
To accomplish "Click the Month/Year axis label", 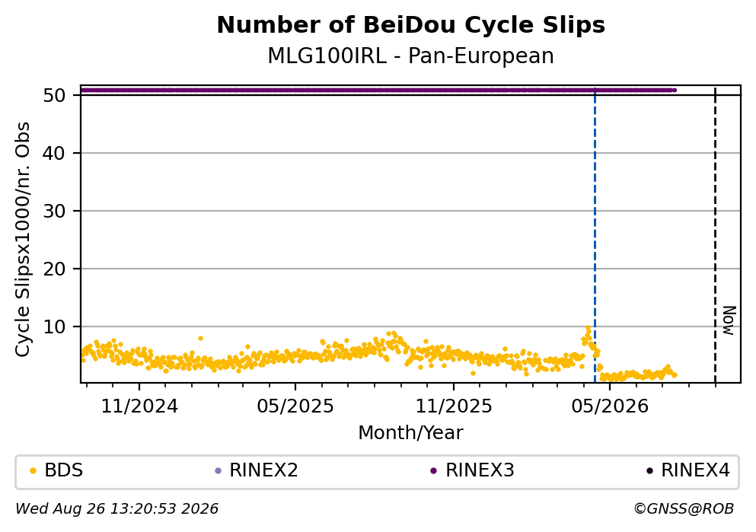I will 411,433.
